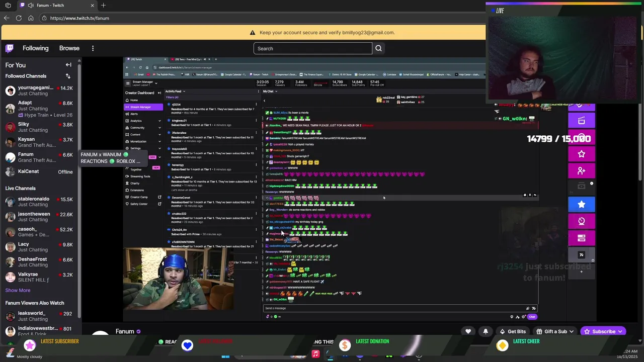Click Get Bits button
Viewport: 644px width, 362px height.
pos(512,331)
